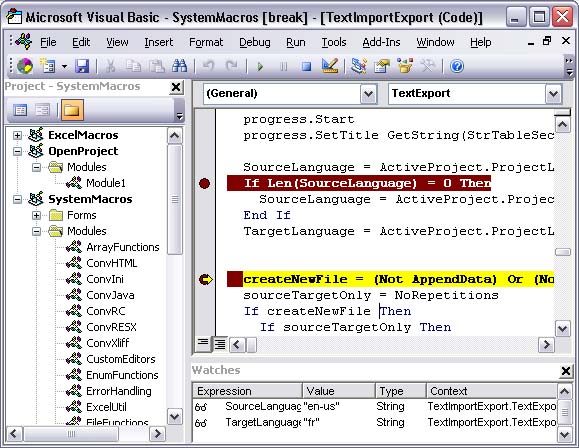Stop execution with the Reset square icon
The width and height of the screenshot is (579, 448).
[x=306, y=67]
